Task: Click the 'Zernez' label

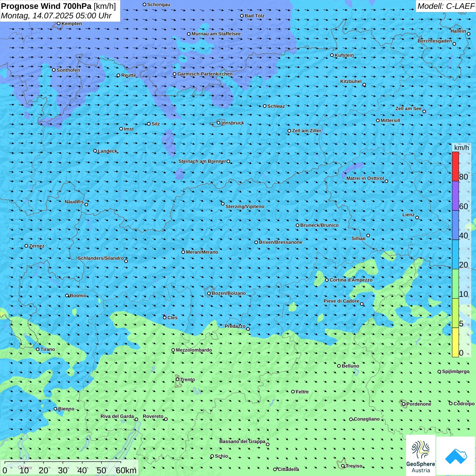Action: (37, 246)
